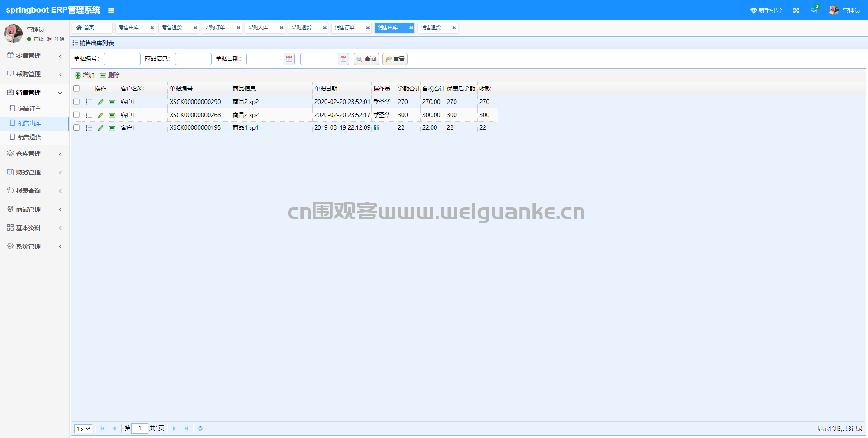Click the 重置 reset button
868x438 pixels.
(395, 59)
